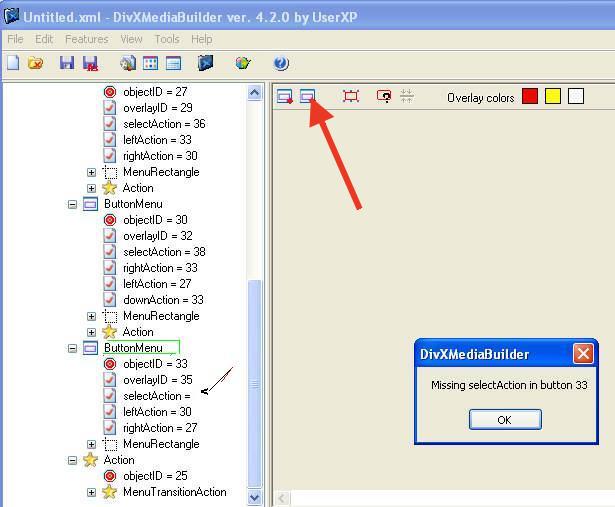Select the highlighted ButtonMenu label
The width and height of the screenshot is (615, 507).
pyautogui.click(x=133, y=348)
